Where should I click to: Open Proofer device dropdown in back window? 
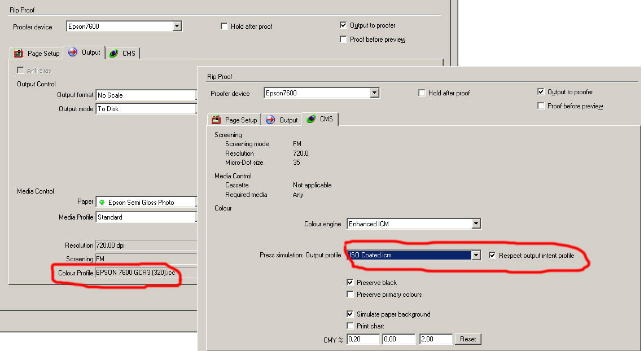click(x=177, y=27)
